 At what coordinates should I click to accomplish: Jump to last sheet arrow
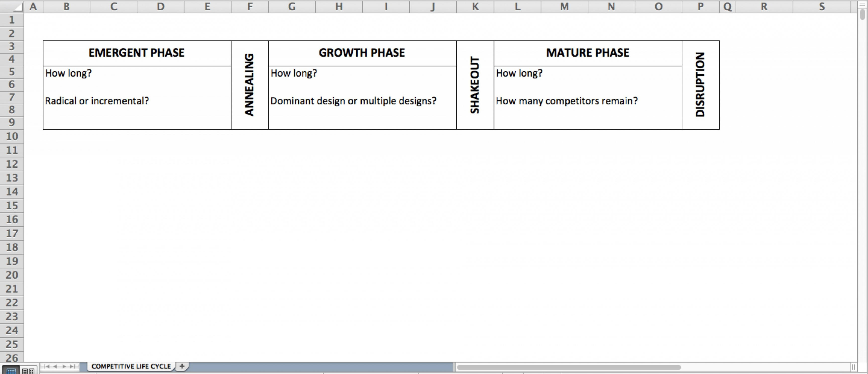(72, 366)
